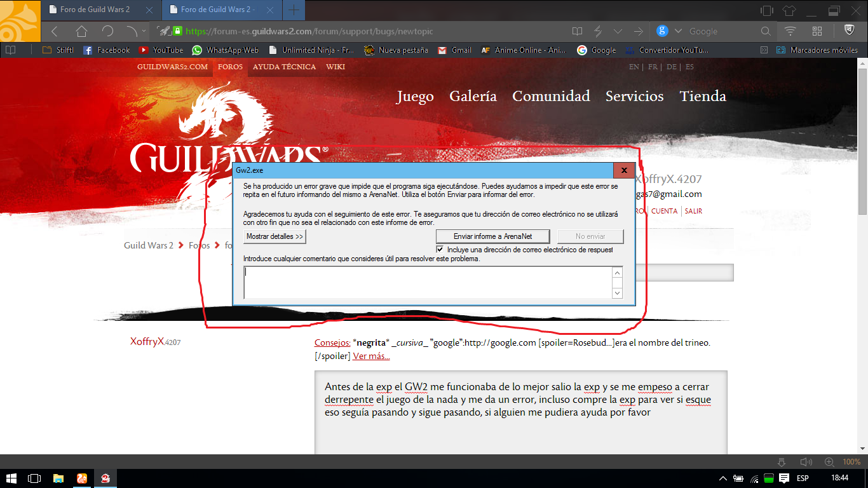868x488 pixels.
Task: Click the comment box scroll down arrow
Action: 617,293
